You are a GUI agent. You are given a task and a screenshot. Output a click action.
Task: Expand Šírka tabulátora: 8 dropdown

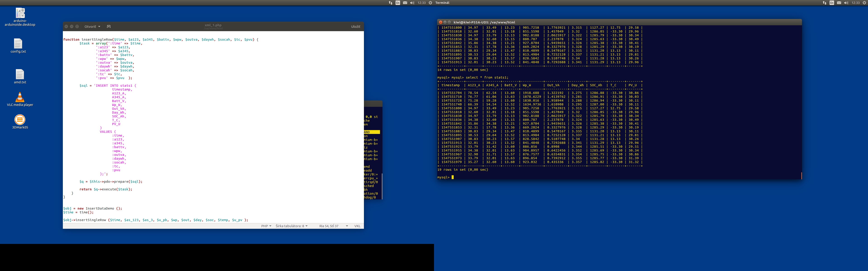pos(291,226)
